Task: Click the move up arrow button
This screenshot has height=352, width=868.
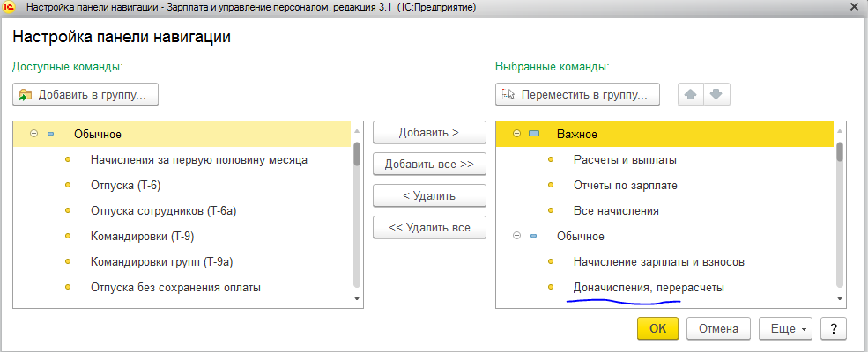Action: click(690, 94)
